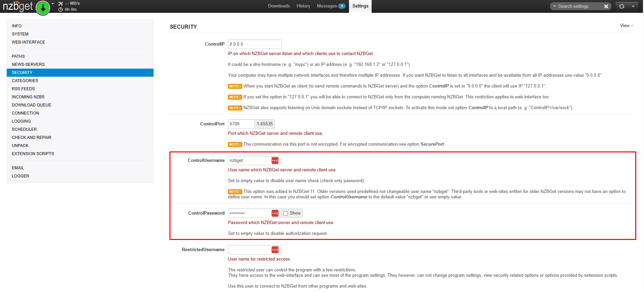The height and width of the screenshot is (292, 644).
Task: Click 'User name for restricted access.' description
Action: [x=259, y=259]
